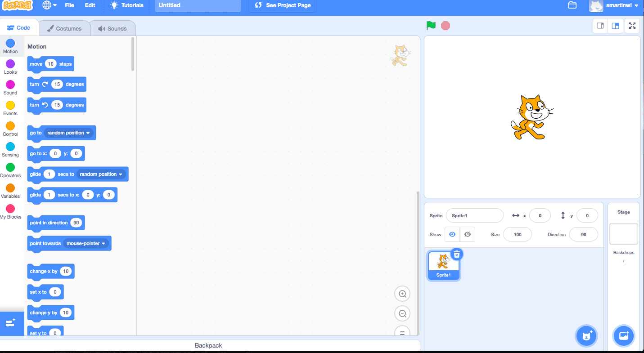Select the Stage backdrop thumbnail
The height and width of the screenshot is (353, 644).
[624, 234]
